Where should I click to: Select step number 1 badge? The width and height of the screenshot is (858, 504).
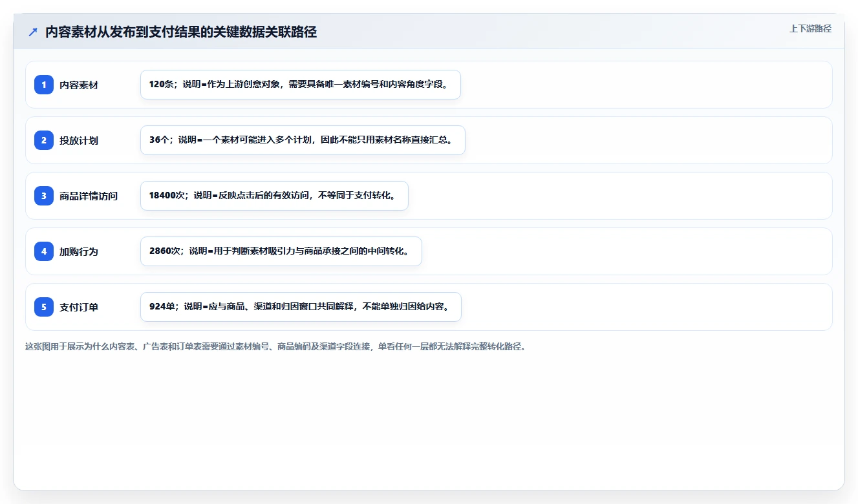click(44, 85)
